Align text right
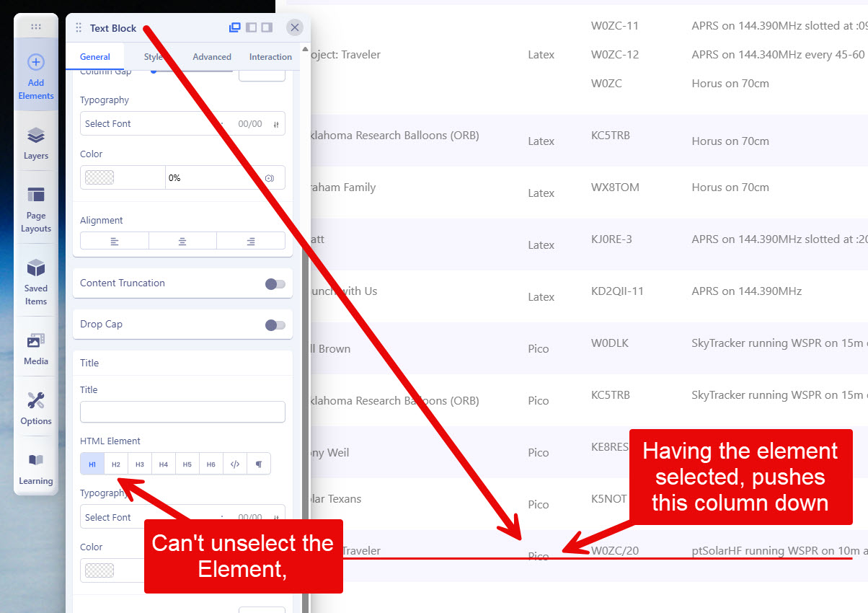The image size is (868, 613). pos(251,241)
